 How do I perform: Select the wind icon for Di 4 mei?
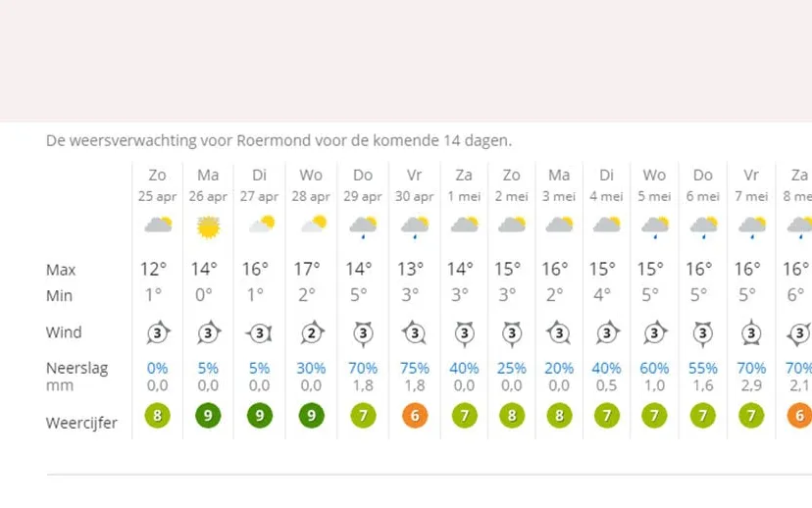pos(607,332)
